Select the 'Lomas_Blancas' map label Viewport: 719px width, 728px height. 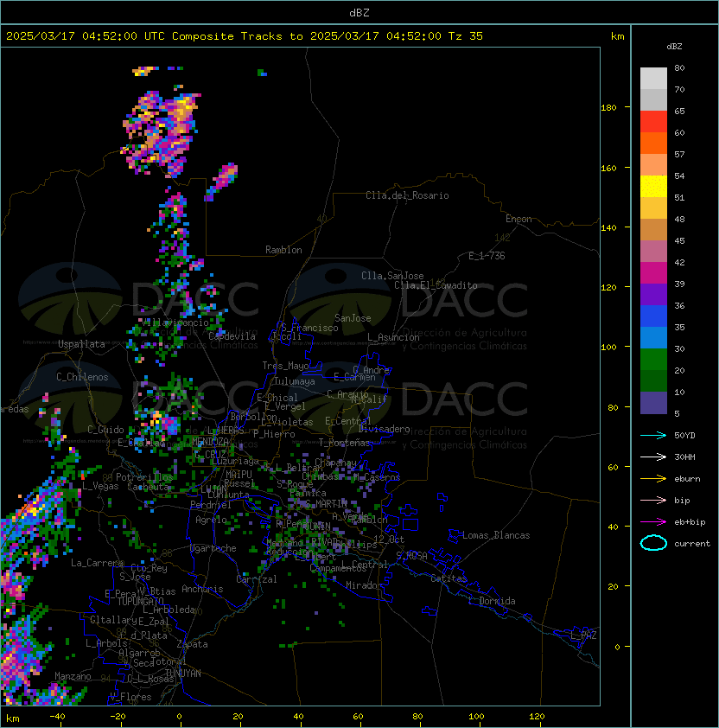496,535
